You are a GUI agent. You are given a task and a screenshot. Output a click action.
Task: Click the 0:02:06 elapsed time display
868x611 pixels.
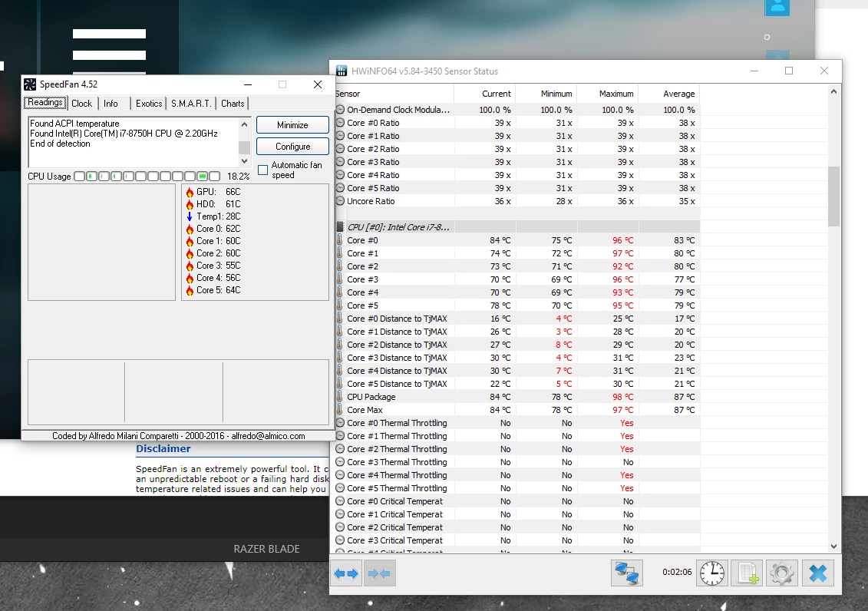pyautogui.click(x=677, y=573)
